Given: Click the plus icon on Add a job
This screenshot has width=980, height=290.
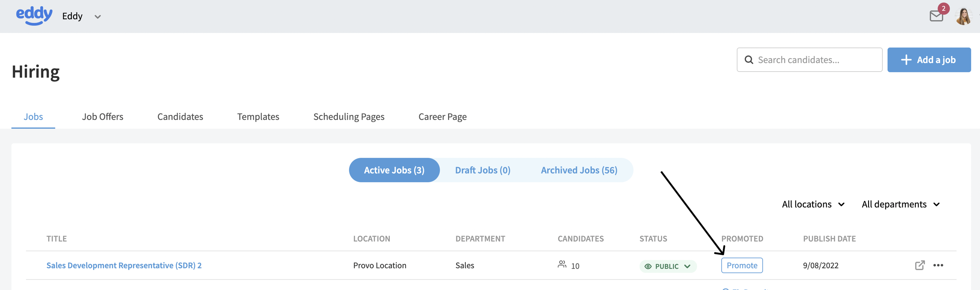Looking at the screenshot, I should 906,60.
